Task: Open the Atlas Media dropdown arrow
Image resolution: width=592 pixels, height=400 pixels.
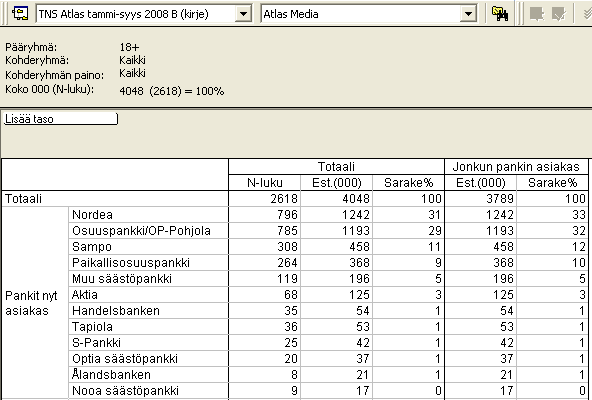Action: point(468,14)
